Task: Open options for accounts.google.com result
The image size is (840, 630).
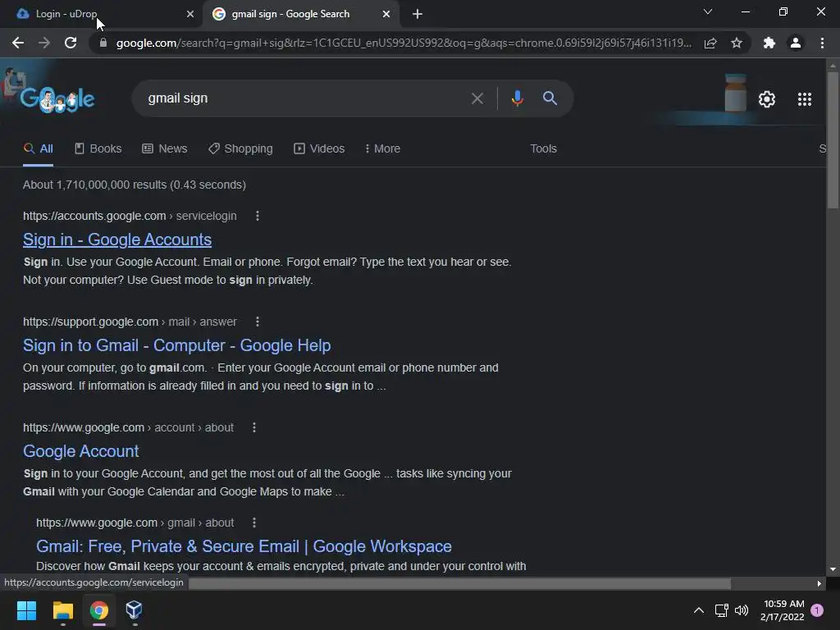Action: [258, 216]
